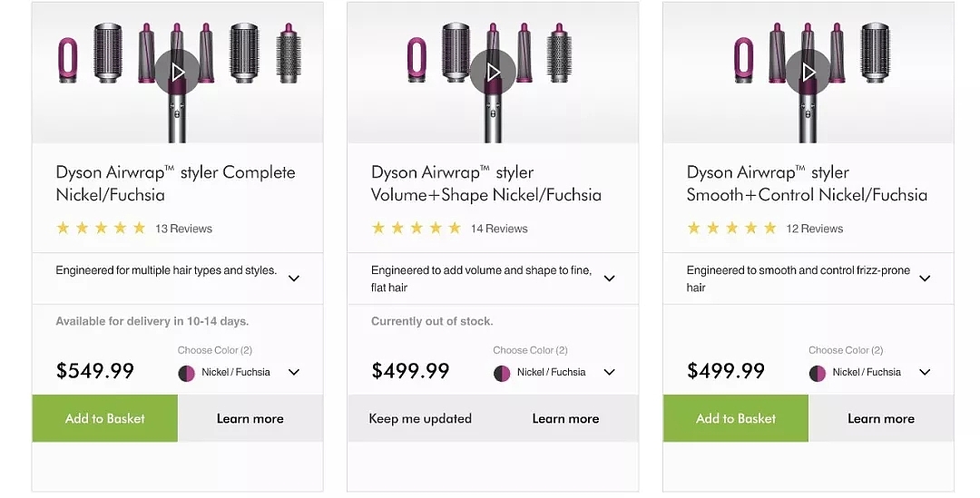Expand the Smooth+Control description chevron
Viewport: 980px width, 498px height.
[925, 278]
